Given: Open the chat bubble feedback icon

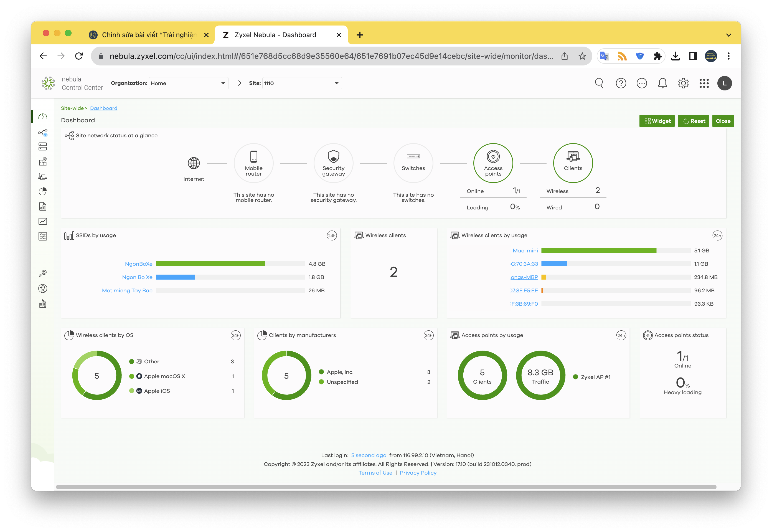Looking at the screenshot, I should tap(641, 83).
